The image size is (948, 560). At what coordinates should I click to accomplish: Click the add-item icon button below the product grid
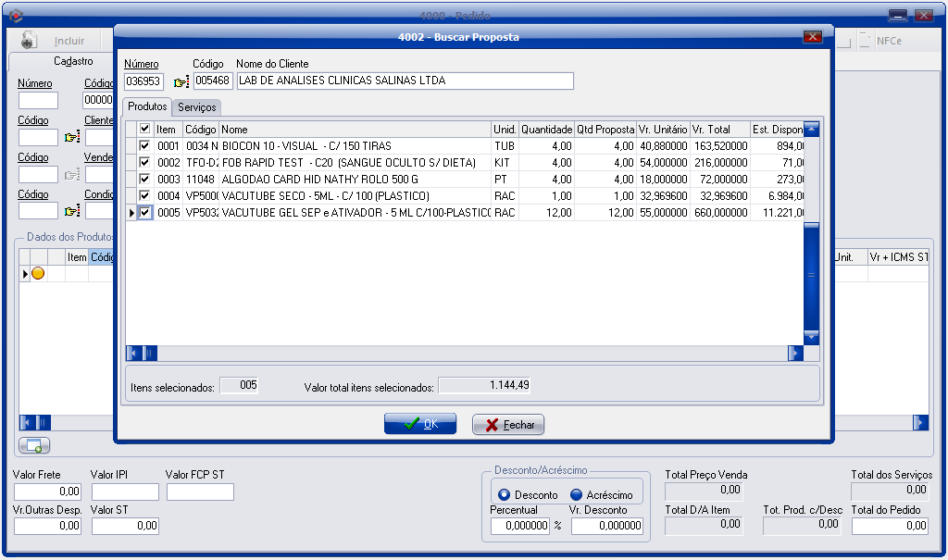tap(34, 445)
